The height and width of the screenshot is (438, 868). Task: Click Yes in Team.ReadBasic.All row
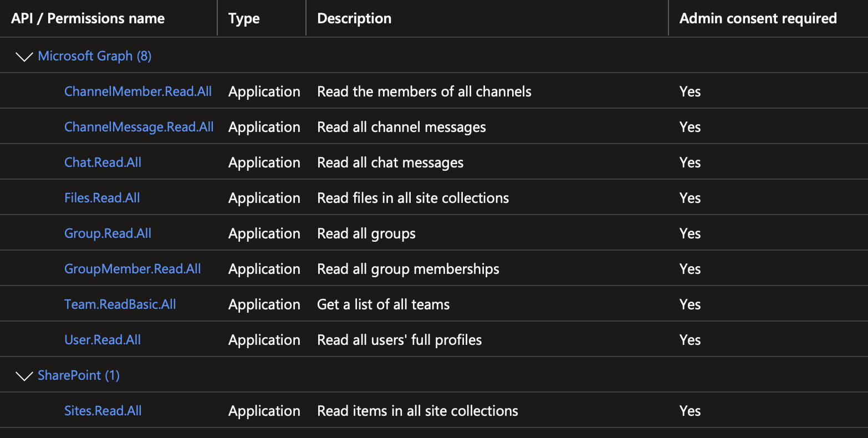tap(690, 304)
